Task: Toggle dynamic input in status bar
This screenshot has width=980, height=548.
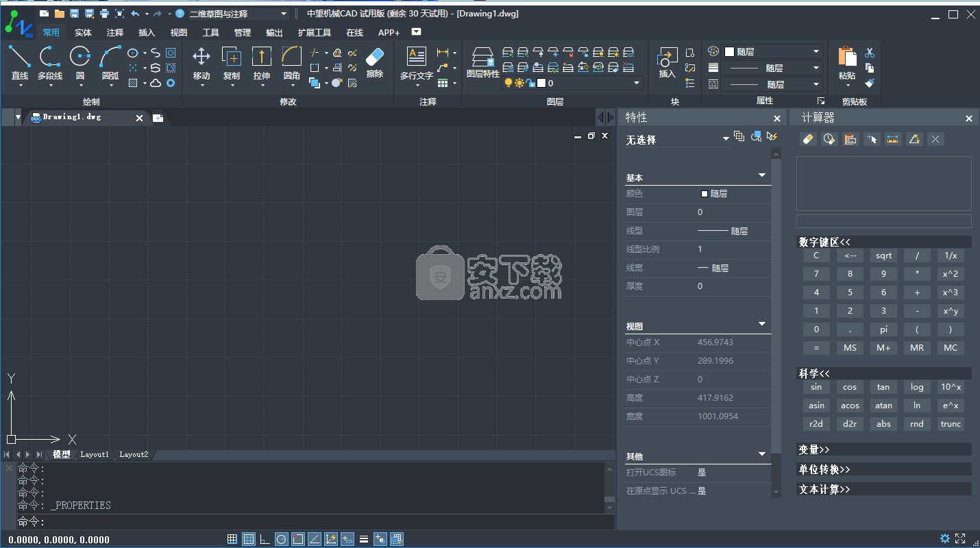Action: [x=347, y=539]
